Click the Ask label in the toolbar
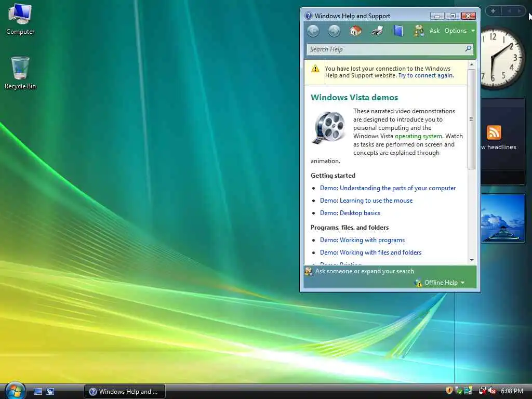 [x=434, y=31]
